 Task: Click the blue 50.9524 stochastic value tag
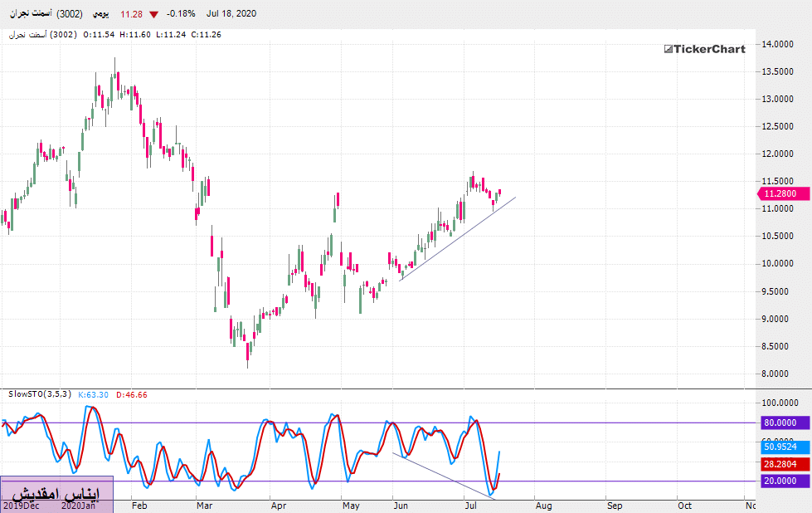(x=780, y=446)
